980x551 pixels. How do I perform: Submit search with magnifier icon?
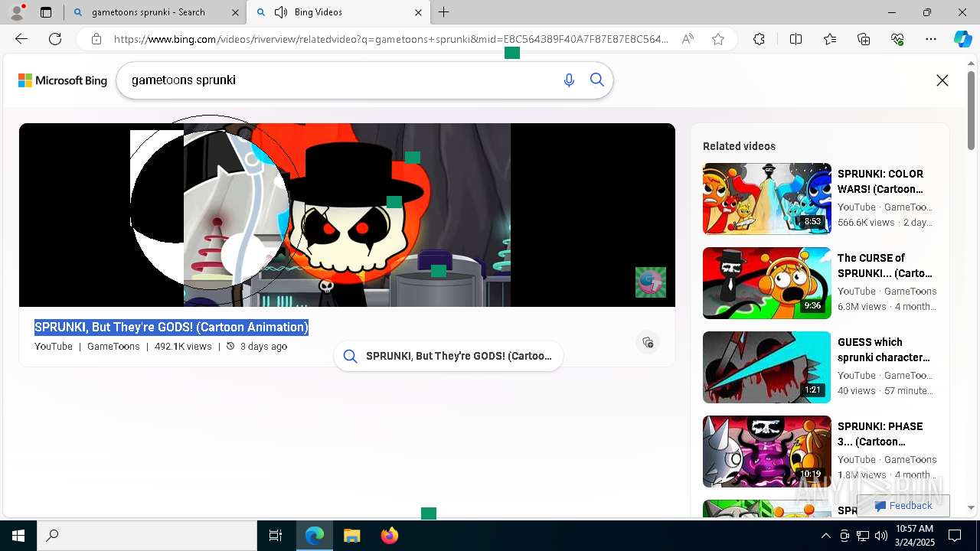[597, 80]
